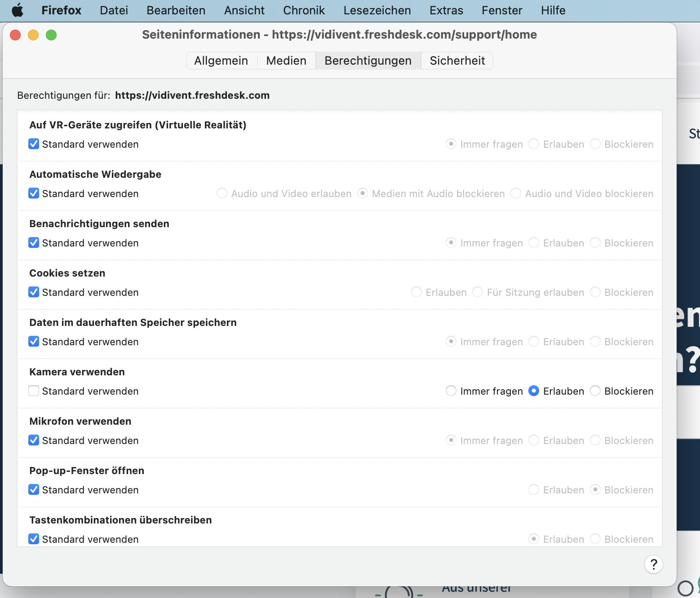
Task: Choose Medien mit Audio blockieren option
Action: [363, 193]
